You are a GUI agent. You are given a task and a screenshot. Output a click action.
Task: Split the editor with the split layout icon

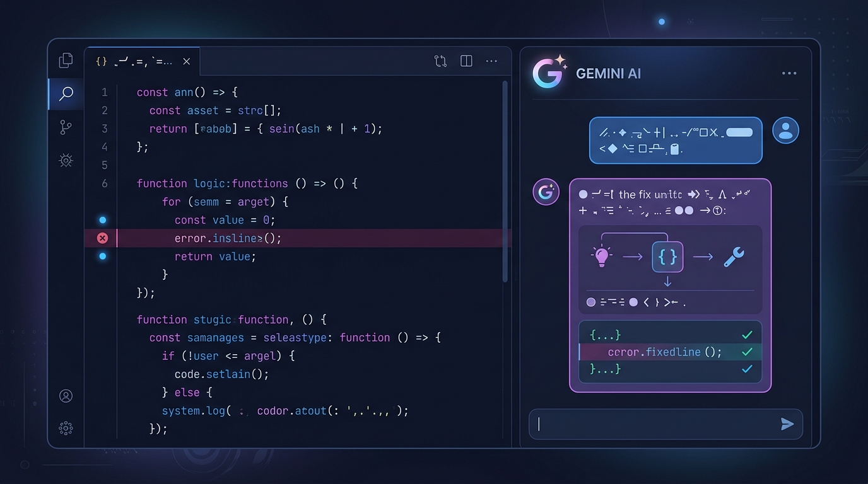(466, 61)
